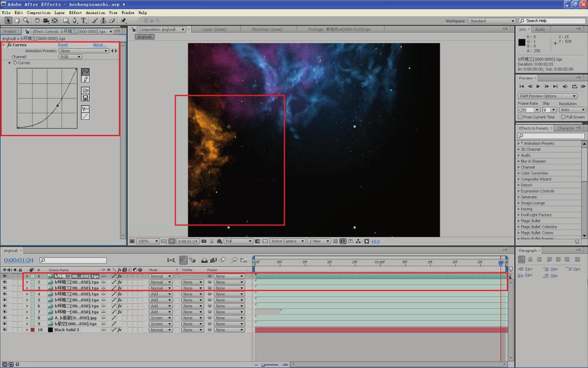The image size is (588, 368).
Task: Choose the Bezier curve tool in Curves
Action: [x=86, y=72]
